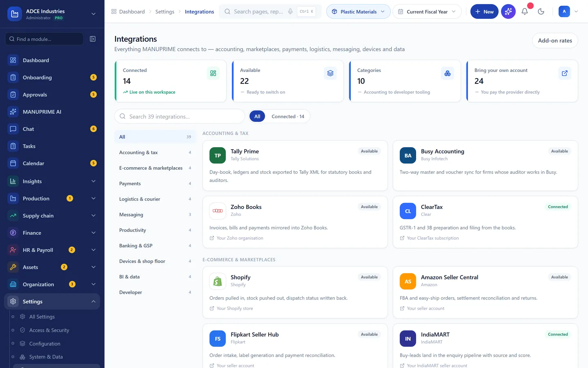Open Access & Security settings
Viewport: 588px width, 368px height.
pos(49,330)
